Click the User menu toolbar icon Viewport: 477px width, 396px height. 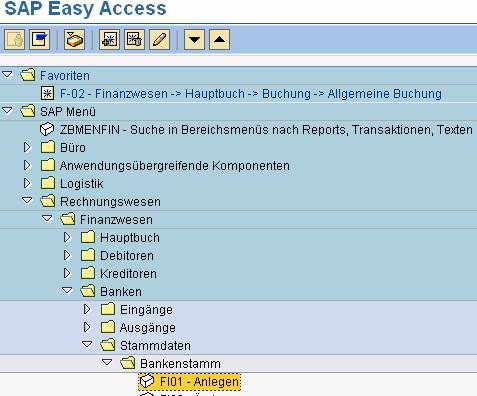[x=14, y=40]
